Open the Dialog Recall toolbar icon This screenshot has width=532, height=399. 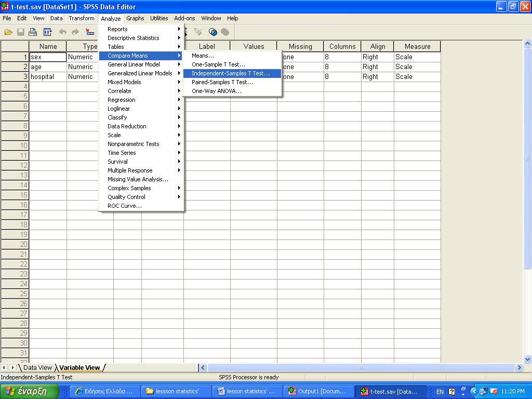tap(47, 32)
